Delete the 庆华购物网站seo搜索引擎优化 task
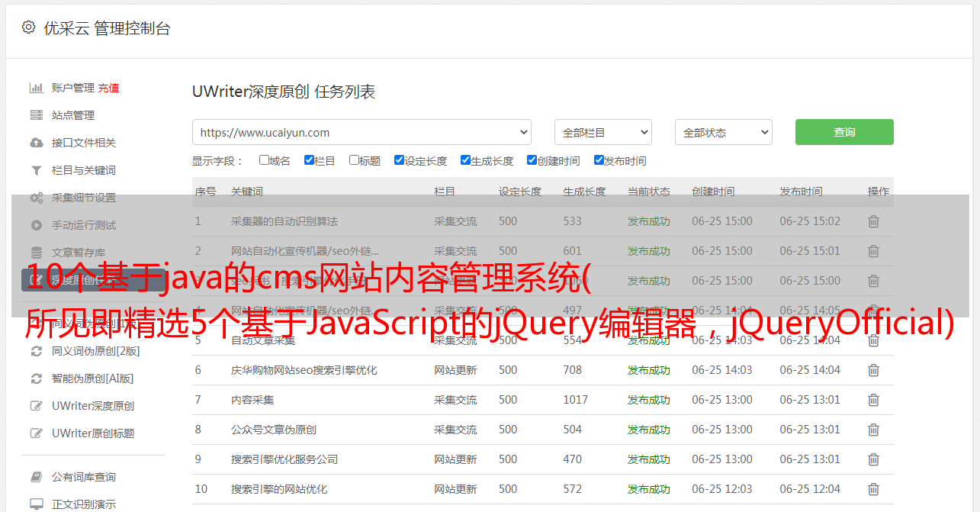Image resolution: width=980 pixels, height=512 pixels. click(873, 370)
